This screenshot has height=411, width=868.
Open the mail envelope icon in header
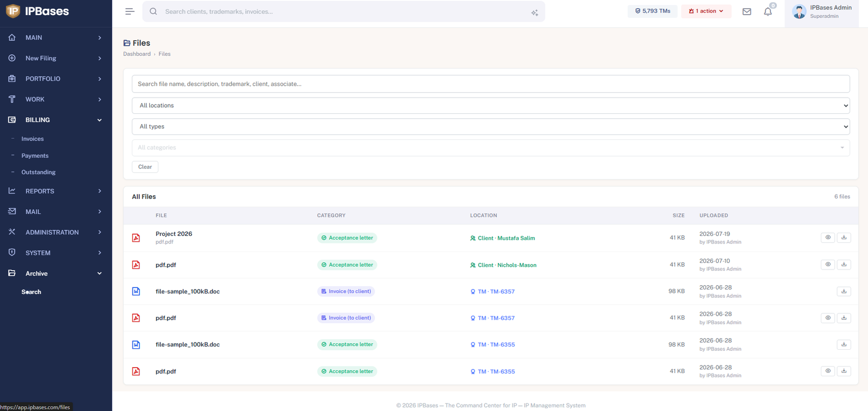tap(747, 11)
